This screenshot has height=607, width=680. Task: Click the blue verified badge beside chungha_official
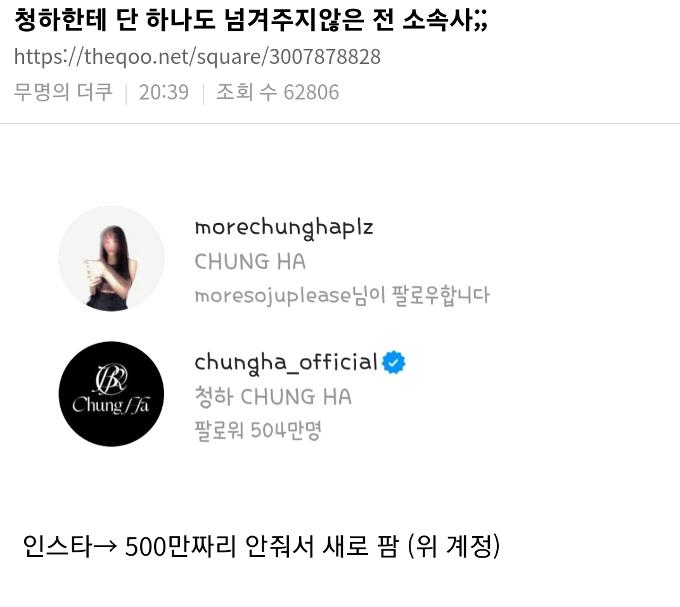[393, 362]
